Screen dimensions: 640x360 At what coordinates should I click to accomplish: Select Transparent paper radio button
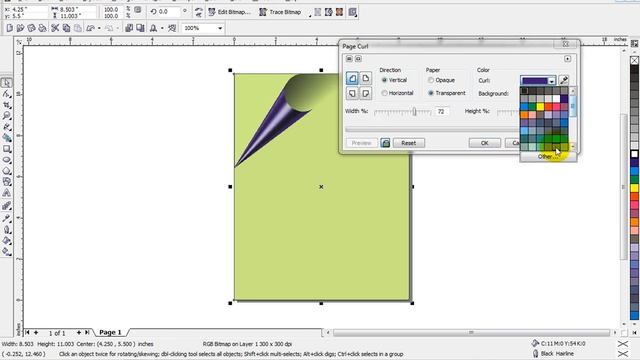click(x=431, y=93)
